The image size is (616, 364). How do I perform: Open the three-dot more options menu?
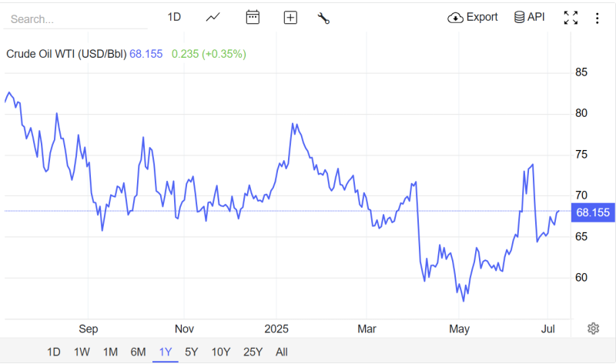[598, 18]
